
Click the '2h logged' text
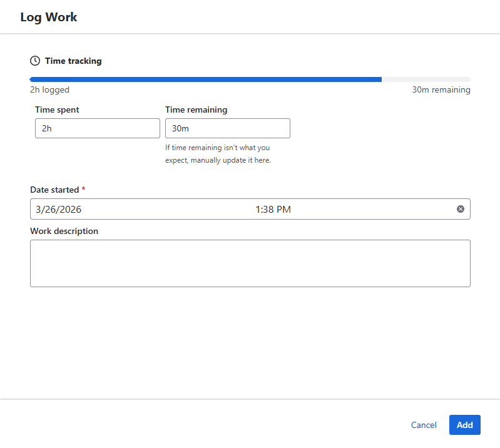[49, 90]
